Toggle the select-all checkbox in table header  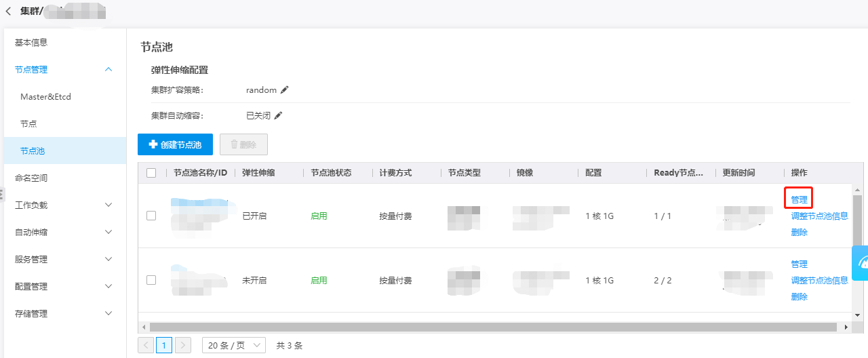coord(151,173)
